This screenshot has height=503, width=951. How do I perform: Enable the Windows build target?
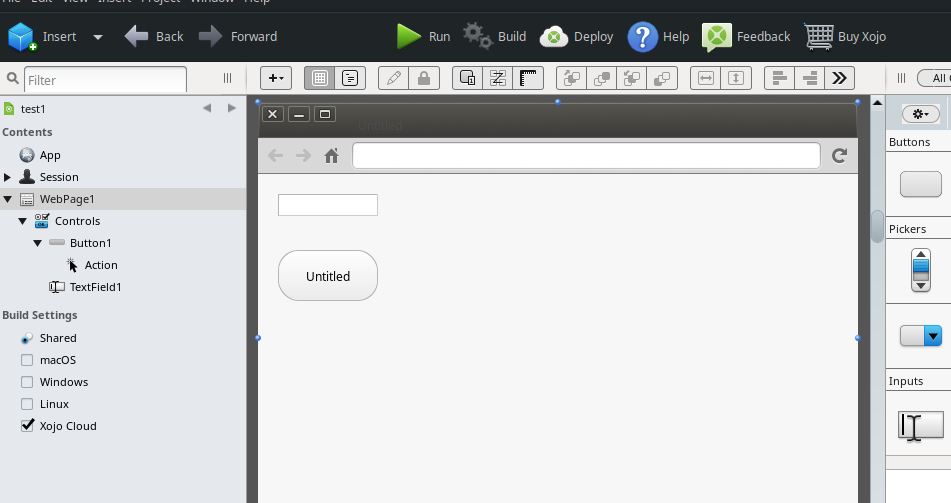(x=27, y=382)
